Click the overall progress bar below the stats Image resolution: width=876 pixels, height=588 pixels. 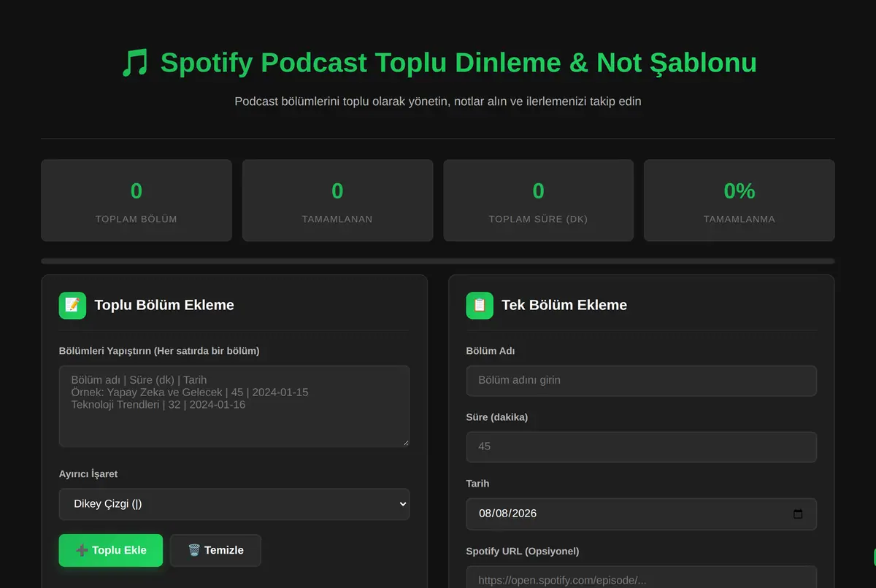tap(438, 260)
